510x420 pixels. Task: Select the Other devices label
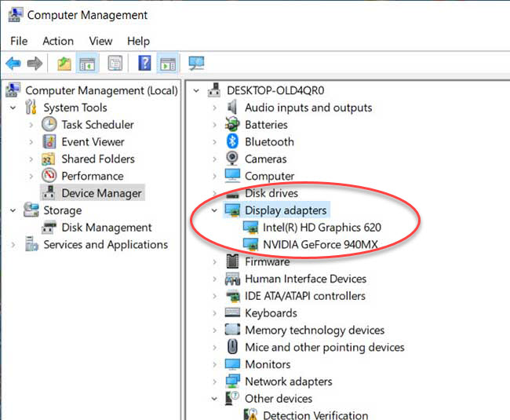point(279,399)
